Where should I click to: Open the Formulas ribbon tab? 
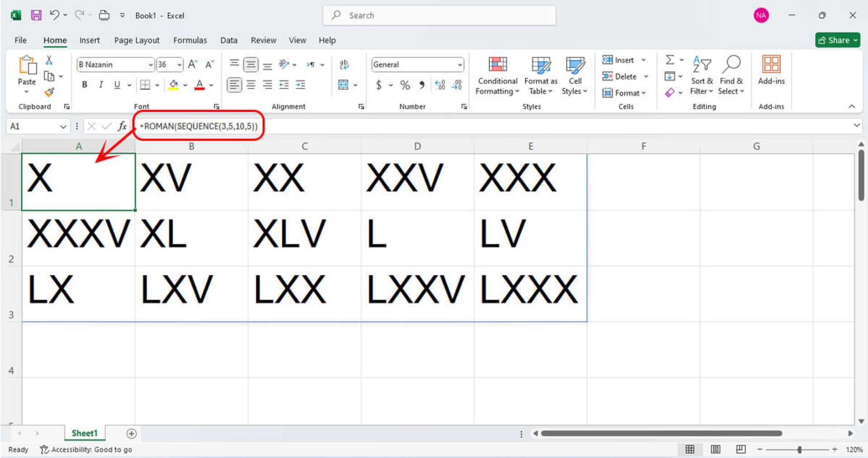click(190, 40)
